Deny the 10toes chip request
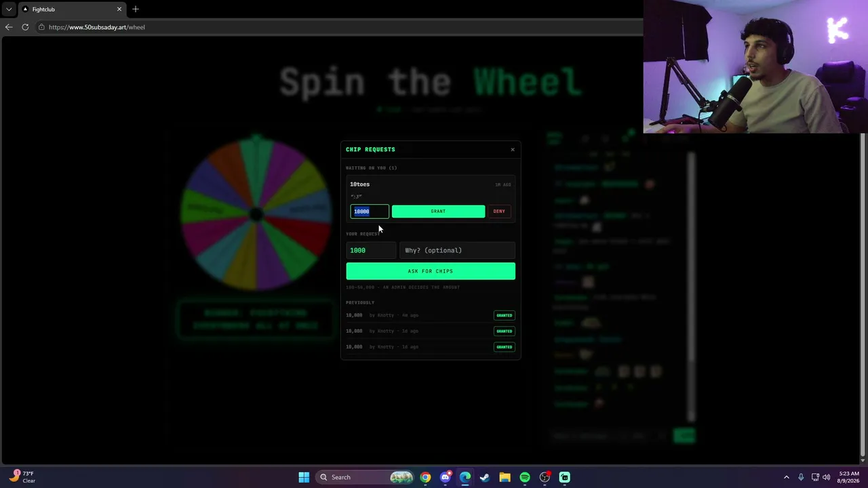 pos(499,211)
